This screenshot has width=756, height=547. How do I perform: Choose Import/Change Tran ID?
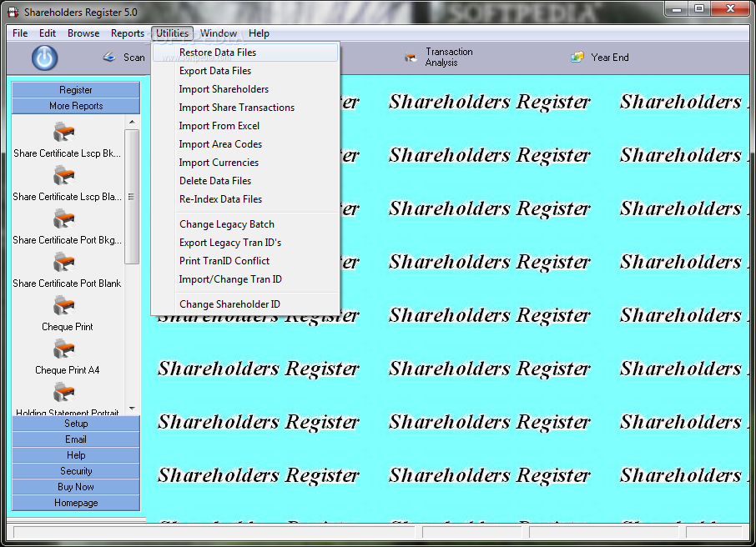point(245,279)
